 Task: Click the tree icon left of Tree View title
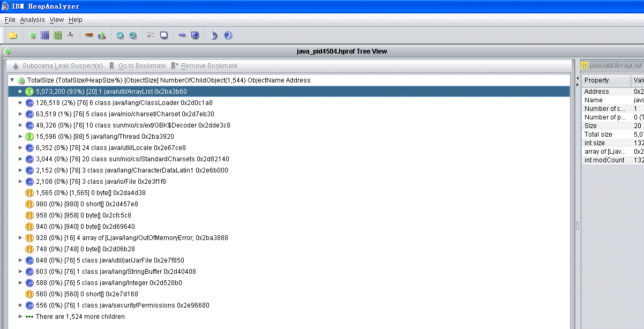pyautogui.click(x=8, y=51)
